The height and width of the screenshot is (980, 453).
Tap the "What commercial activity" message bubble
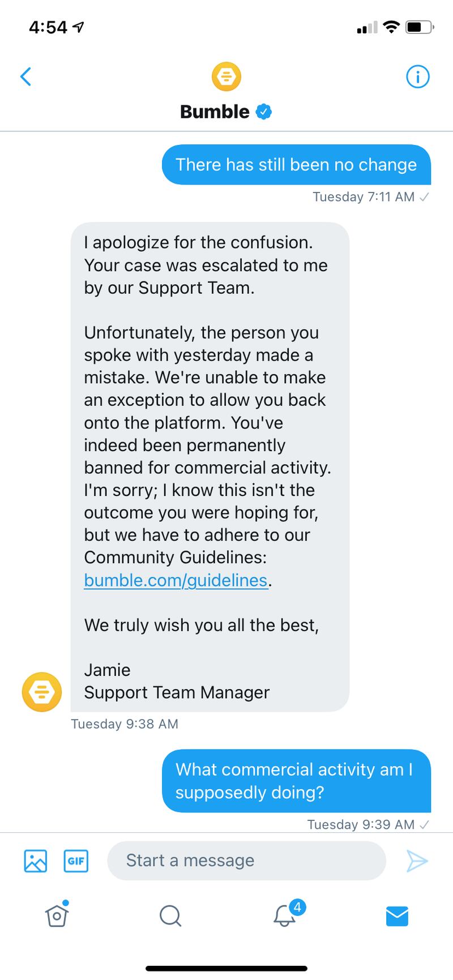(x=296, y=780)
